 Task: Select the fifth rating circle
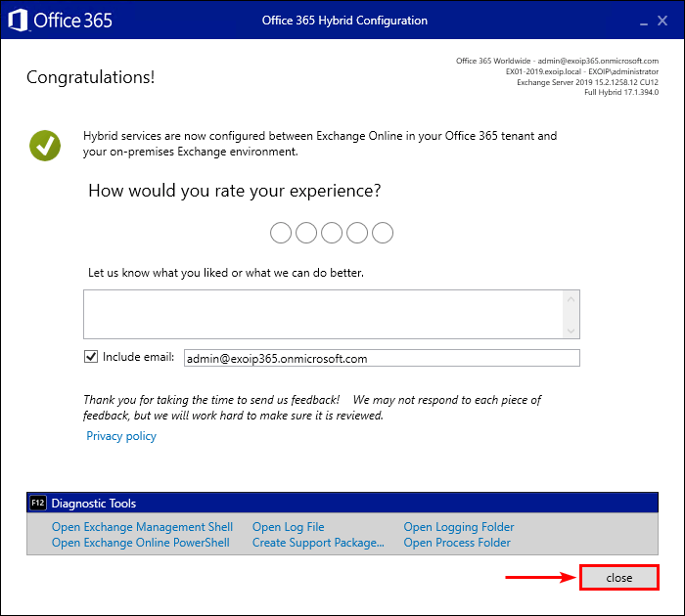click(383, 233)
